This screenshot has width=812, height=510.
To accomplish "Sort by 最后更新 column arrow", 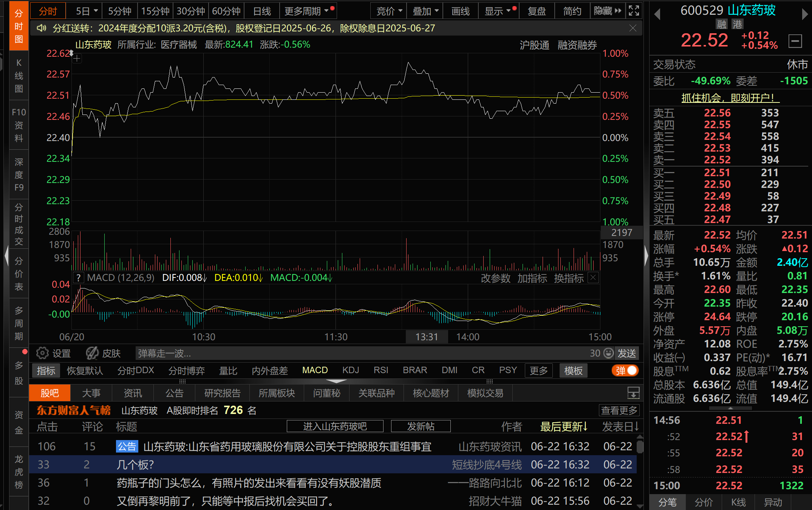I will pos(564,426).
